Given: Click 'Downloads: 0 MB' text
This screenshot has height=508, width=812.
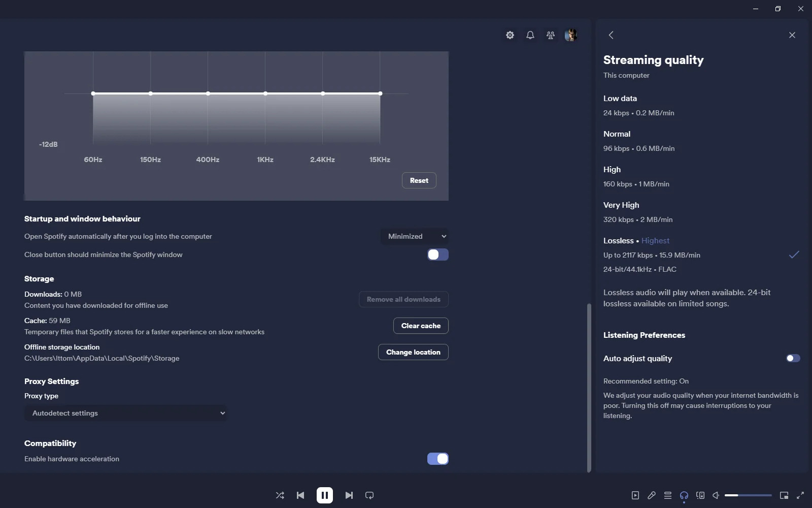Looking at the screenshot, I should pos(53,294).
